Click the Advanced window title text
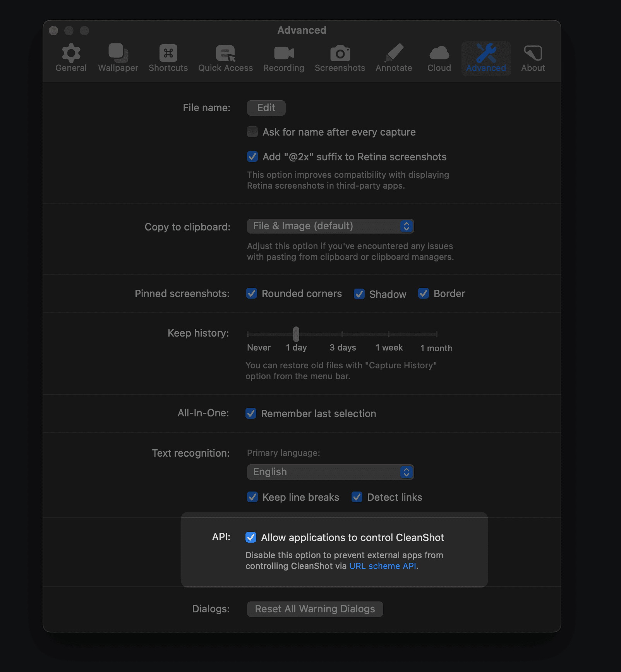621x672 pixels. pyautogui.click(x=302, y=30)
